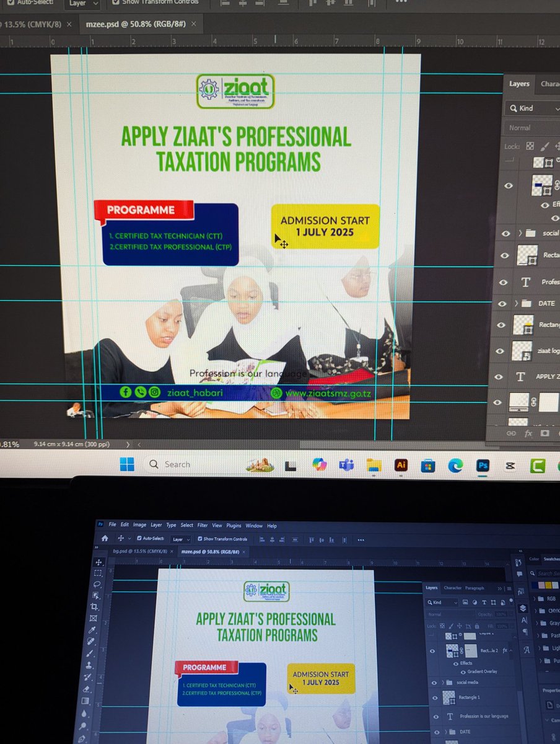This screenshot has width=560, height=744.
Task: Click link layers icon at monitor Layers bottom
Action: pyautogui.click(x=511, y=433)
